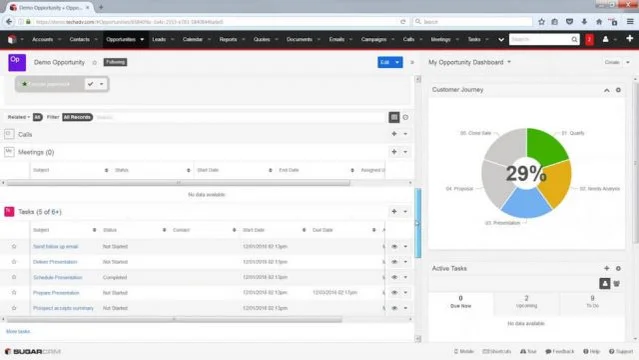Reload page with browser refresh icon
The height and width of the screenshot is (360, 639).
coord(403,22)
